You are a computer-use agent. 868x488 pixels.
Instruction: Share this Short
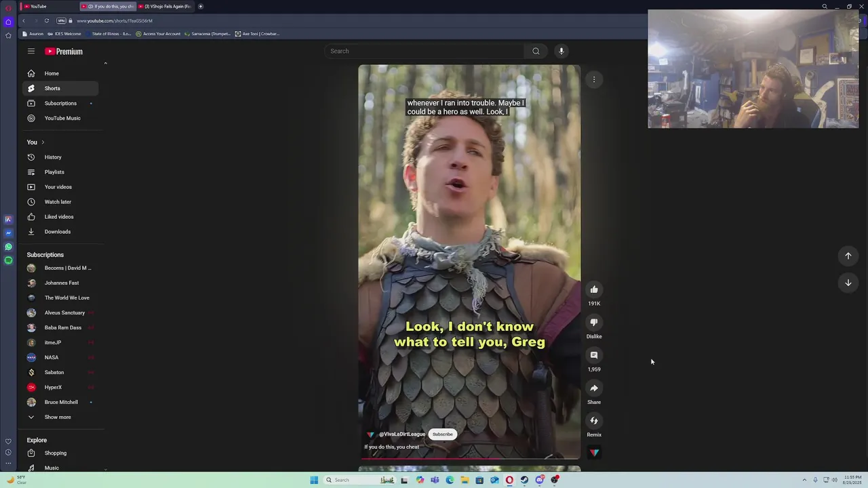coord(594,388)
